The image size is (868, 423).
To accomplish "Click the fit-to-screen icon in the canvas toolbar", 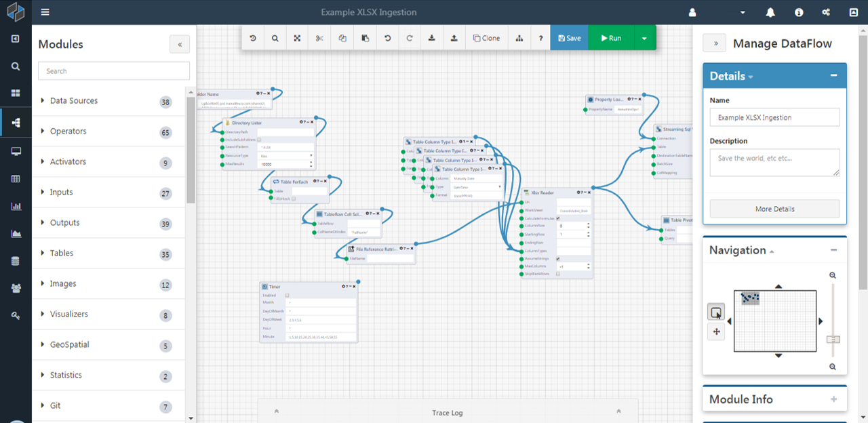I will pyautogui.click(x=296, y=38).
